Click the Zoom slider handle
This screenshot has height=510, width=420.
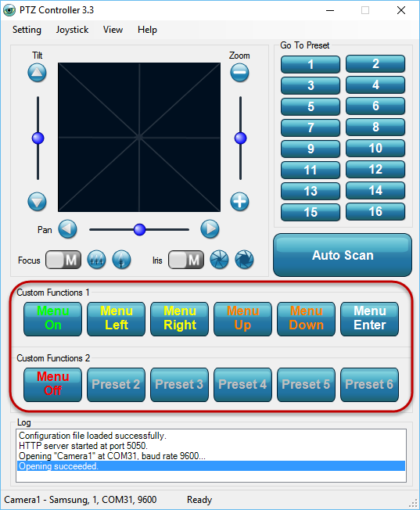click(240, 138)
